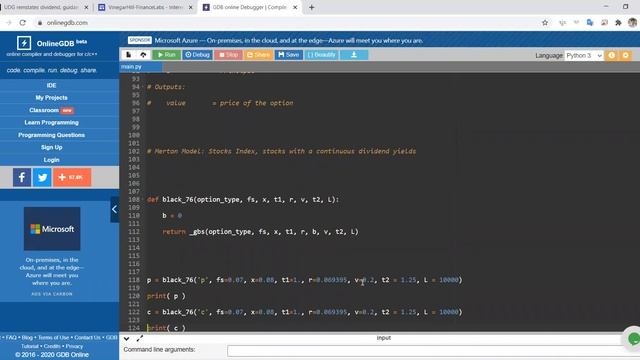640x360 pixels.
Task: Click the Stop button in toolbar
Action: 228,55
